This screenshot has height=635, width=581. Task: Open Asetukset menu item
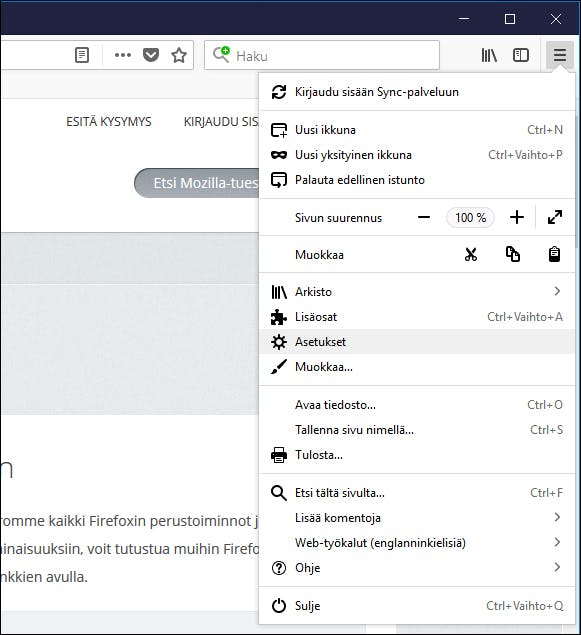417,342
